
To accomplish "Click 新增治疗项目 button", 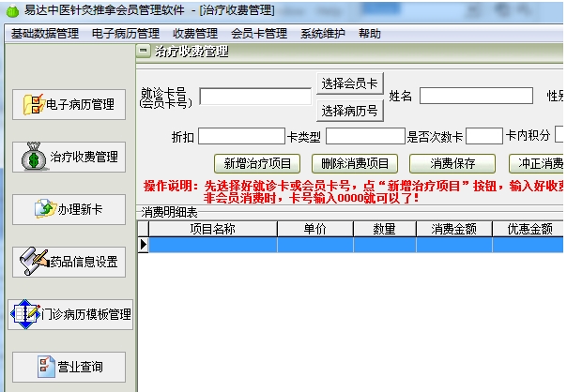I will click(x=257, y=164).
